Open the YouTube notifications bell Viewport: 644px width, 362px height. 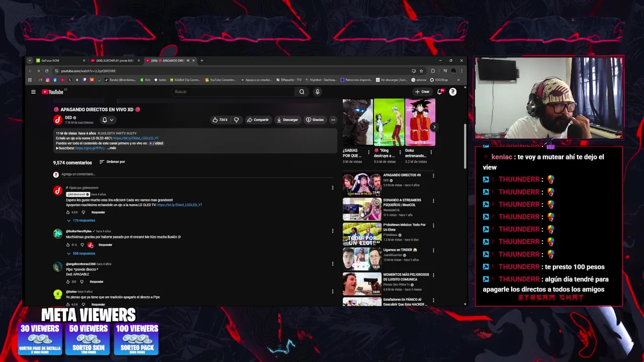440,92
